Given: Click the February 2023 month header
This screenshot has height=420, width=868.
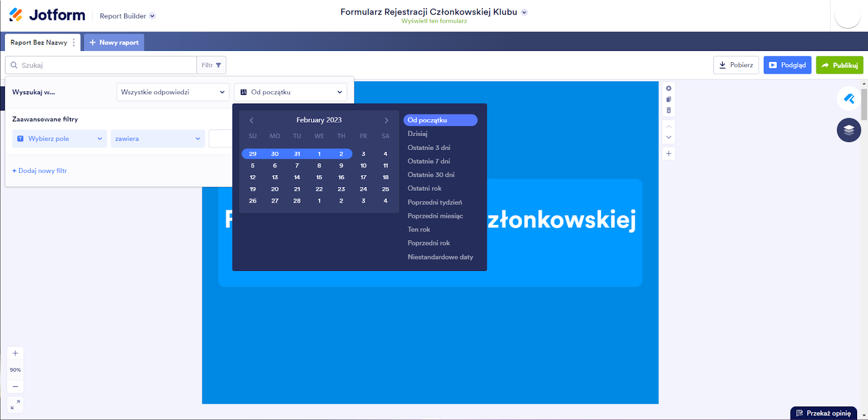Looking at the screenshot, I should [x=319, y=120].
